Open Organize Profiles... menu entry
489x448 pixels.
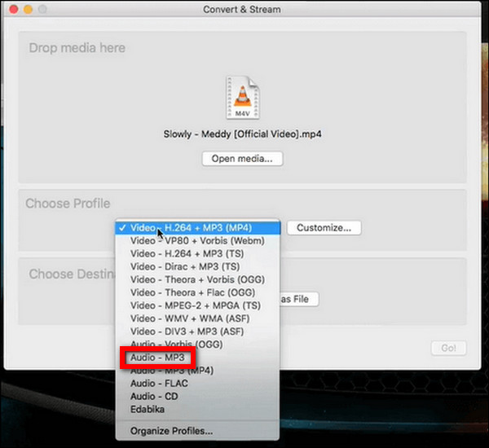pos(198,431)
